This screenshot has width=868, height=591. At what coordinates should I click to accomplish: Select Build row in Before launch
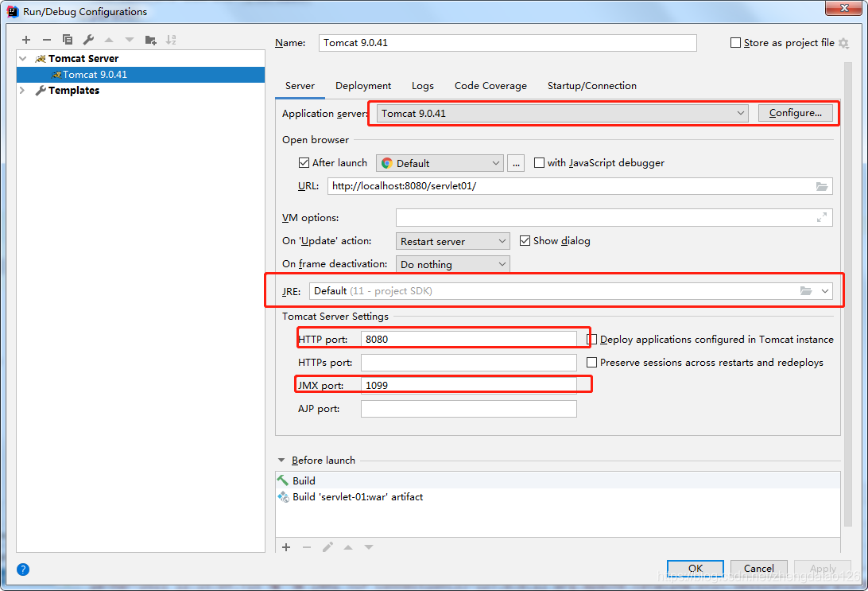[558, 480]
